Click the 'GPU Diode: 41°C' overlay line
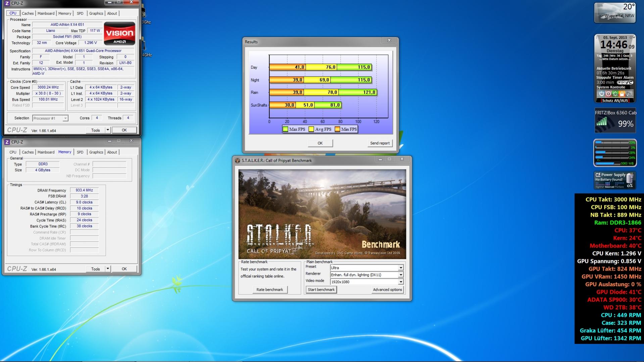 [x=618, y=292]
